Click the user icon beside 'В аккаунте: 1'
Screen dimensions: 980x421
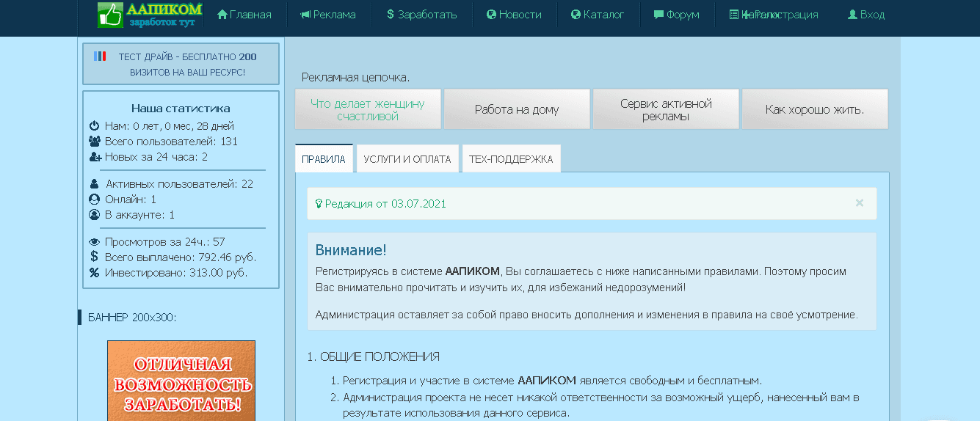point(94,215)
